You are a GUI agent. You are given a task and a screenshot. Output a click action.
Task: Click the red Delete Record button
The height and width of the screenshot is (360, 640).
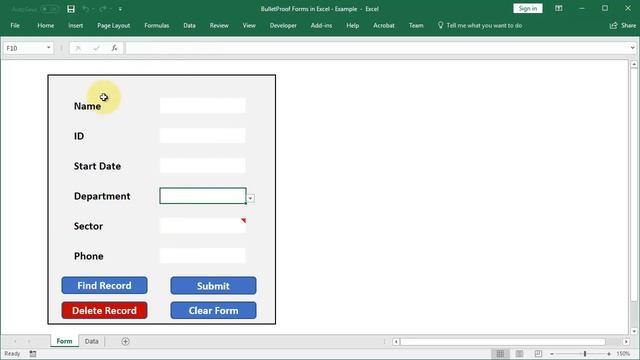pos(104,310)
